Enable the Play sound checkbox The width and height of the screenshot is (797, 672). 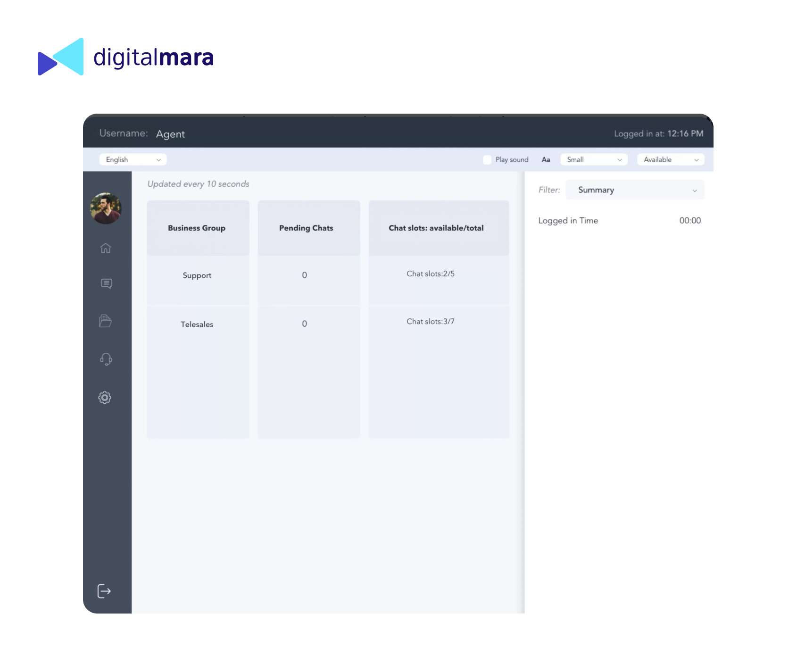[487, 160]
